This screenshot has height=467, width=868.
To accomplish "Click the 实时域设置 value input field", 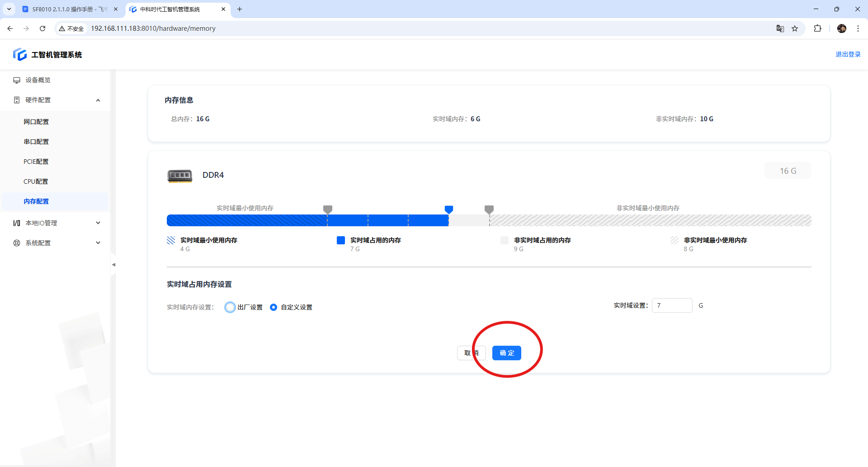I will 672,305.
